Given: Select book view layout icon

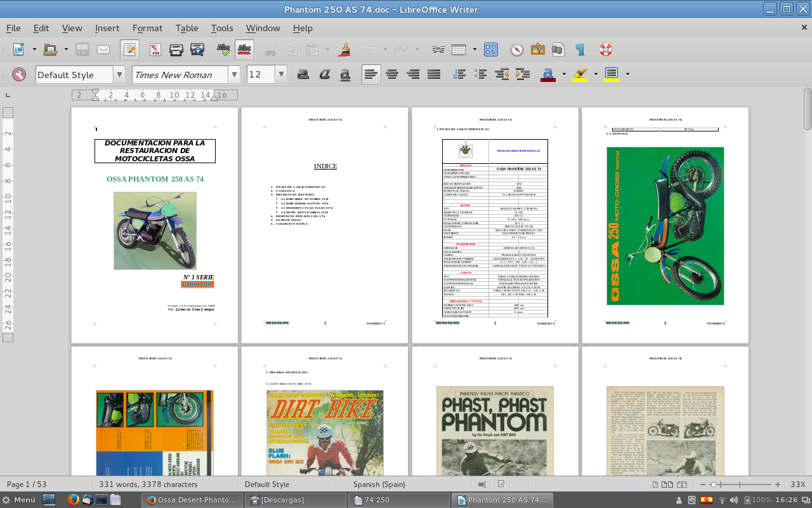Looking at the screenshot, I should (x=682, y=485).
